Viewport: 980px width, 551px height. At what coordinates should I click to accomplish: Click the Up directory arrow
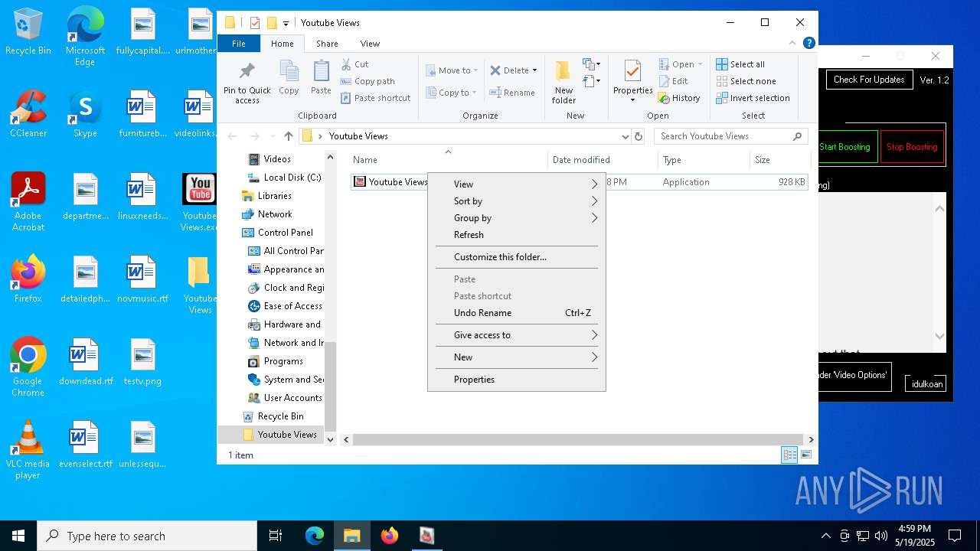(x=288, y=136)
